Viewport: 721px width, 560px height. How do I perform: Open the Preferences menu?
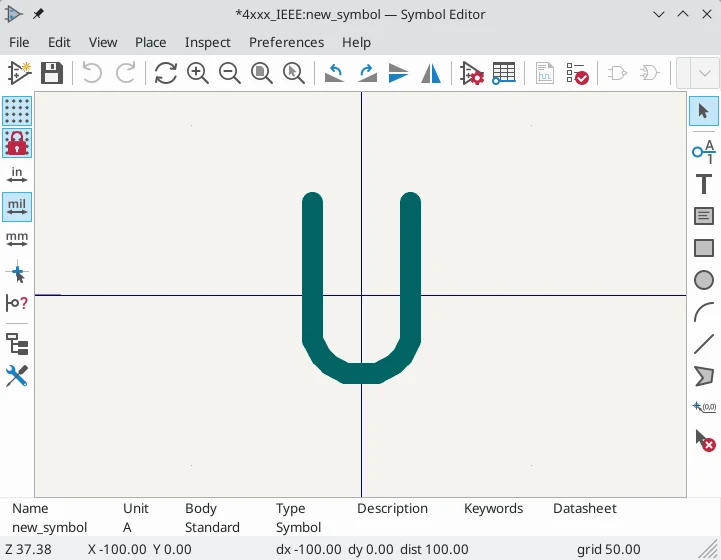pos(286,42)
